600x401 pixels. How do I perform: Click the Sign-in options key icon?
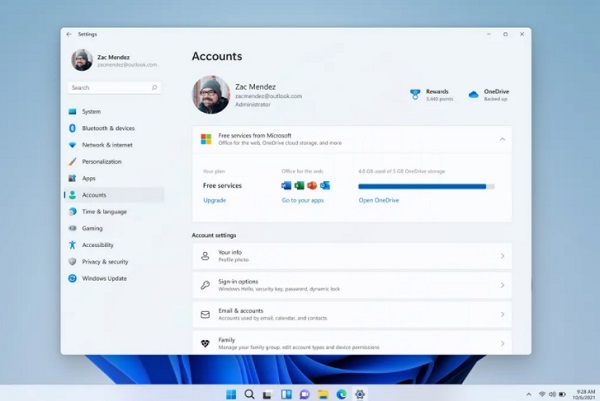coord(205,285)
